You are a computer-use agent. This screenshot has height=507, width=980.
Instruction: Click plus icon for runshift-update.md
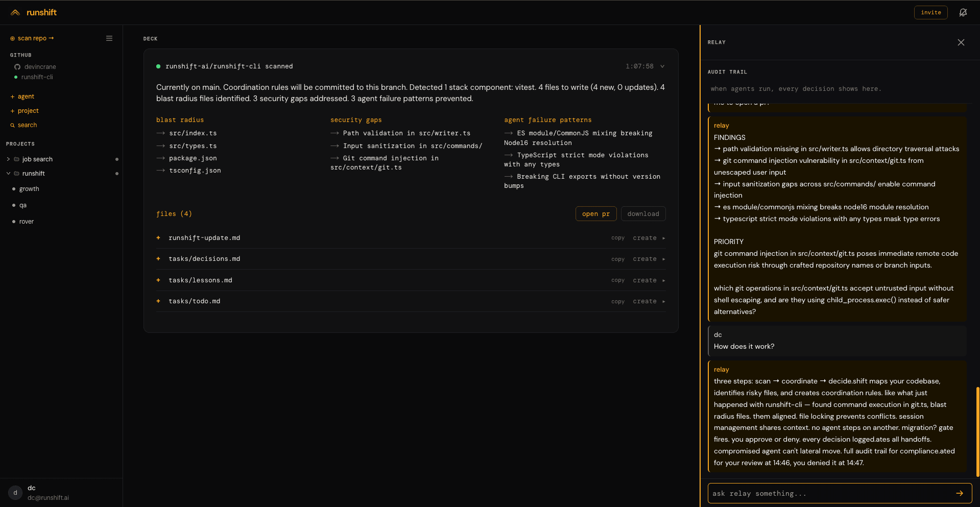(158, 238)
